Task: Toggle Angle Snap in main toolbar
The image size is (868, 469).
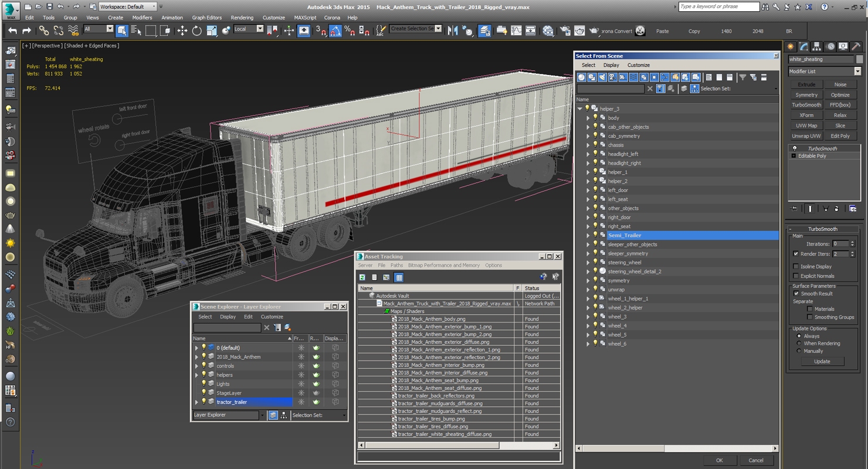Action: pyautogui.click(x=335, y=30)
